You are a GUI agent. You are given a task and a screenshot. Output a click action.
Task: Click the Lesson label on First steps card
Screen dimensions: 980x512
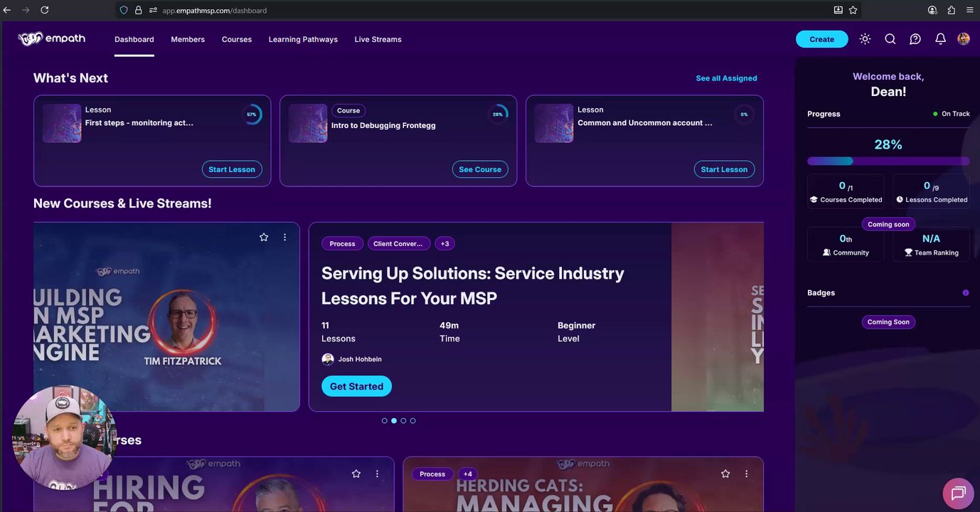point(98,110)
